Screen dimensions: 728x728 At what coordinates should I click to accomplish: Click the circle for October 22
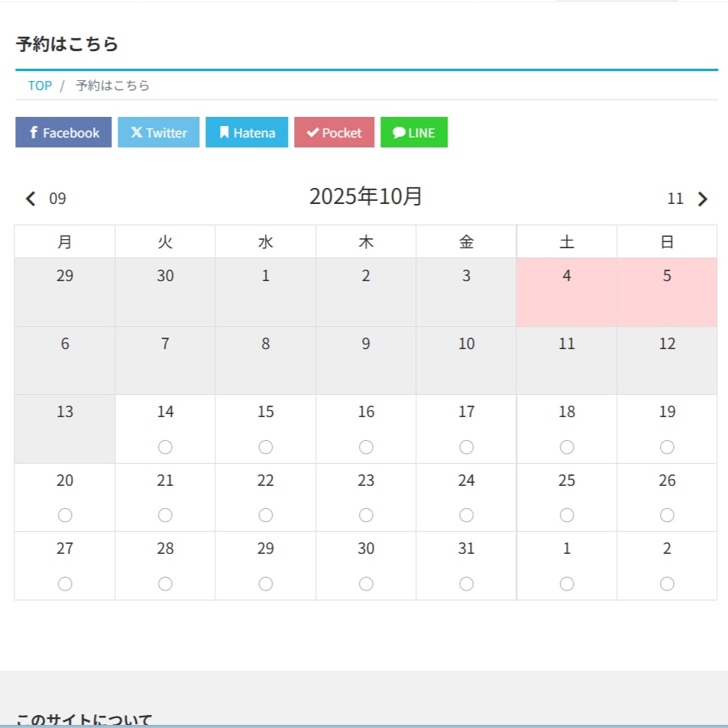266,516
